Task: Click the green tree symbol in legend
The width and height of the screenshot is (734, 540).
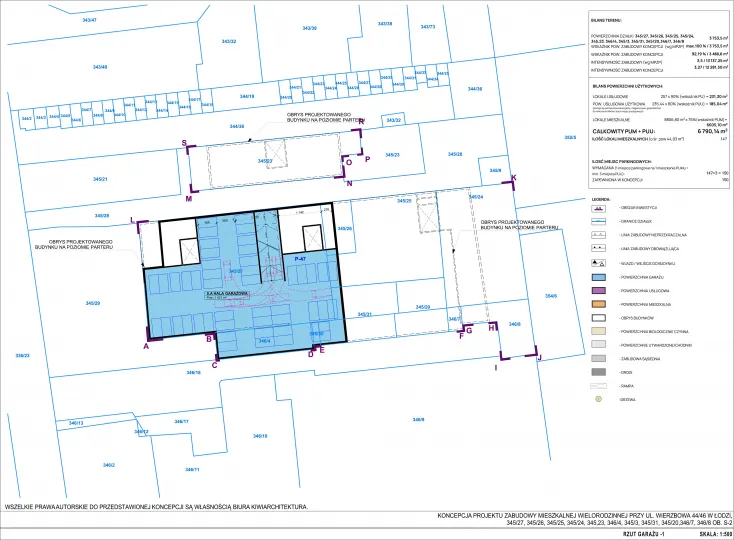Action: coord(600,398)
